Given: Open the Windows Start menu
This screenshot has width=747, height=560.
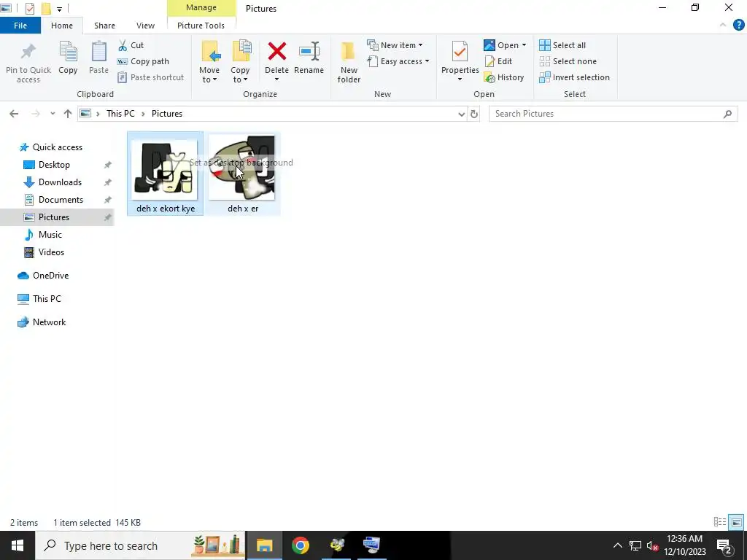Looking at the screenshot, I should point(18,545).
